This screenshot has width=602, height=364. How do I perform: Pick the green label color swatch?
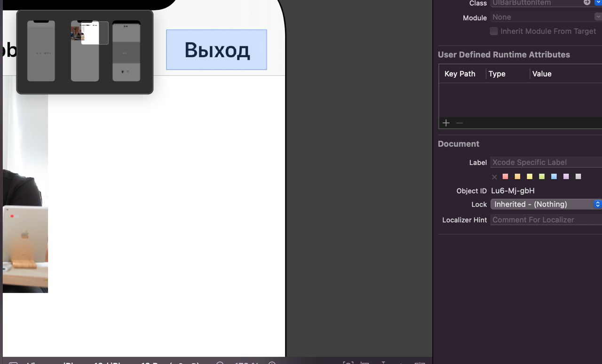(x=542, y=177)
